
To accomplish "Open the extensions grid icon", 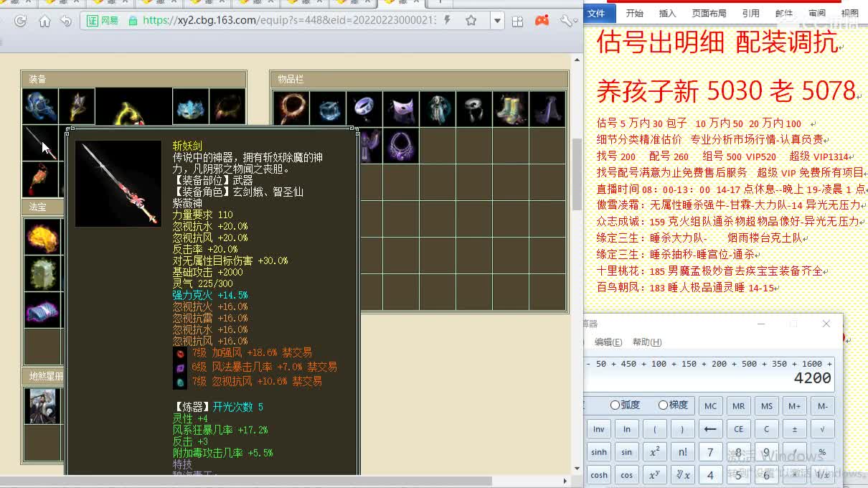I will (517, 21).
